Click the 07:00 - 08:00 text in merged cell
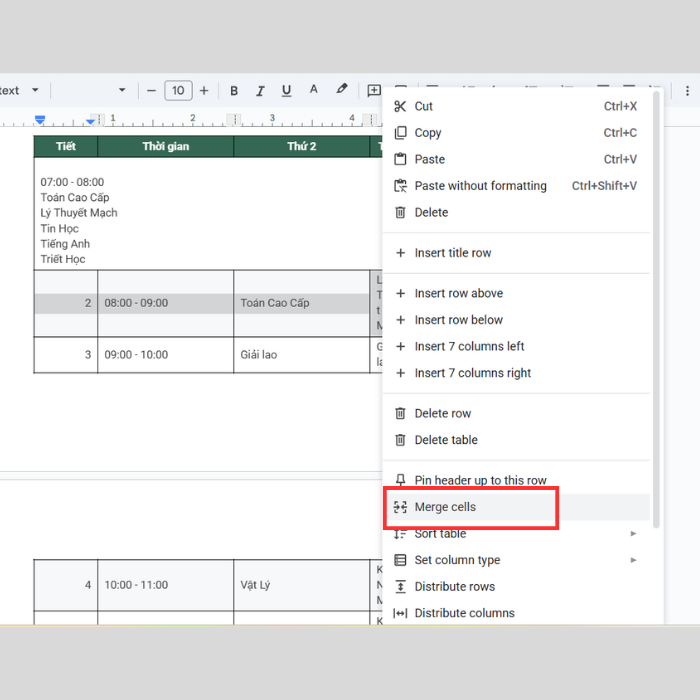Viewport: 700px width, 700px height. (x=72, y=182)
